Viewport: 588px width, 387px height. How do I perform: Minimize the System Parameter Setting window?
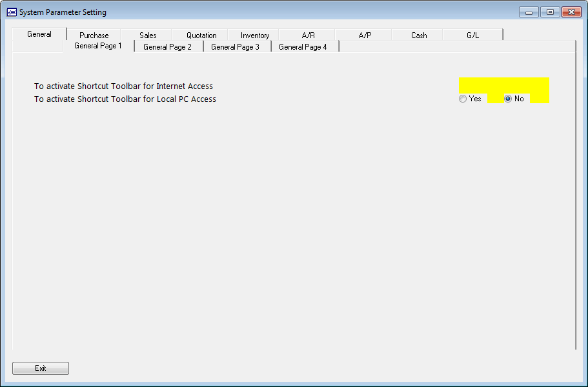click(x=529, y=12)
